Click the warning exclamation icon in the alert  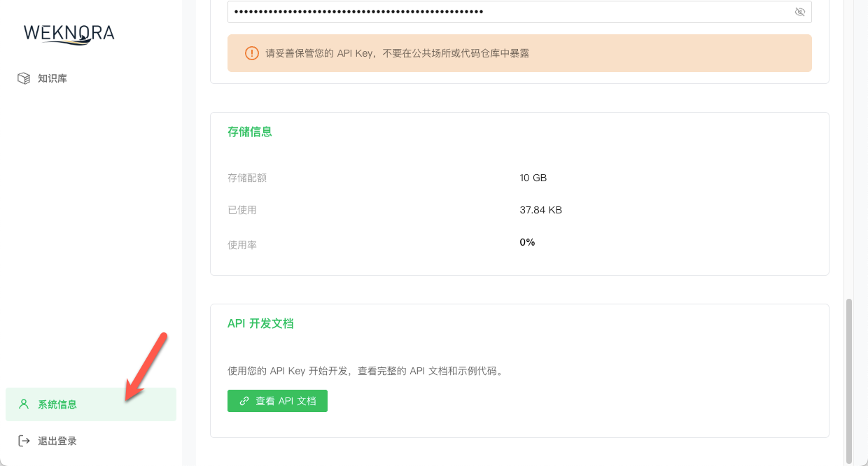click(x=251, y=52)
